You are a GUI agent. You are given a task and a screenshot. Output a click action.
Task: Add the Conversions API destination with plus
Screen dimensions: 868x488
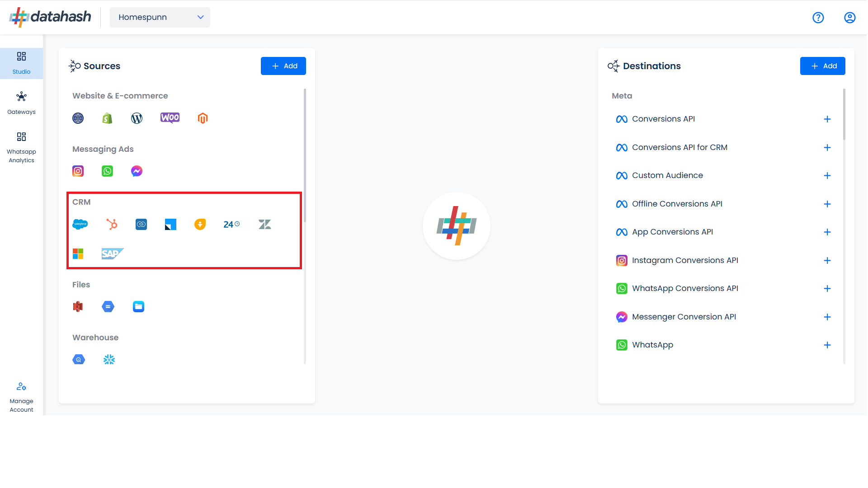point(827,119)
